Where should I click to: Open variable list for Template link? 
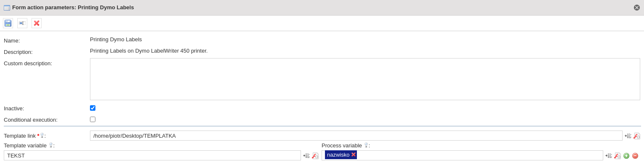pyautogui.click(x=628, y=136)
